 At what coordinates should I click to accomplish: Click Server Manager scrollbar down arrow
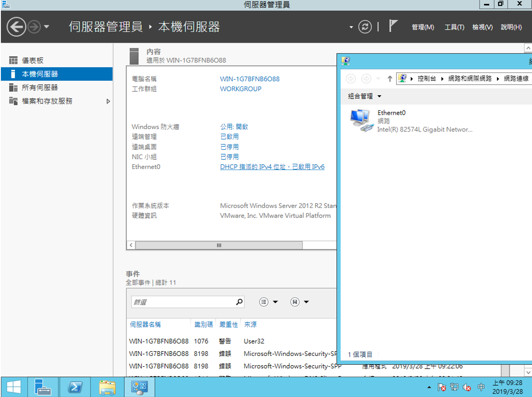coord(528,372)
